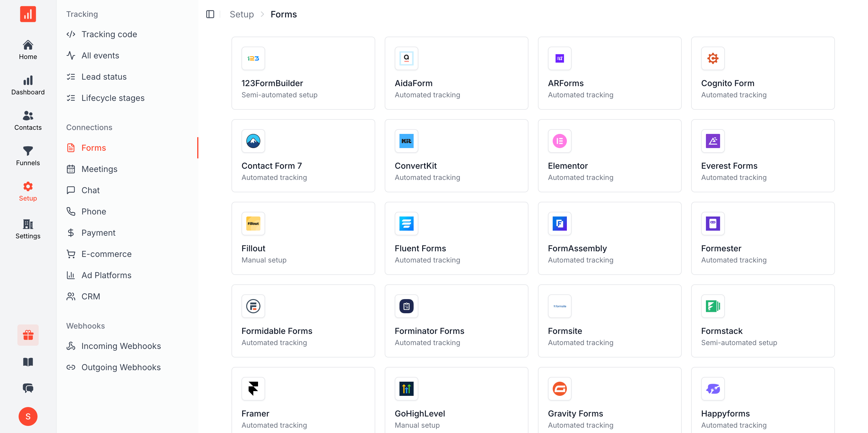Click the Cognito Form logo icon
The image size is (868, 433).
tap(713, 58)
